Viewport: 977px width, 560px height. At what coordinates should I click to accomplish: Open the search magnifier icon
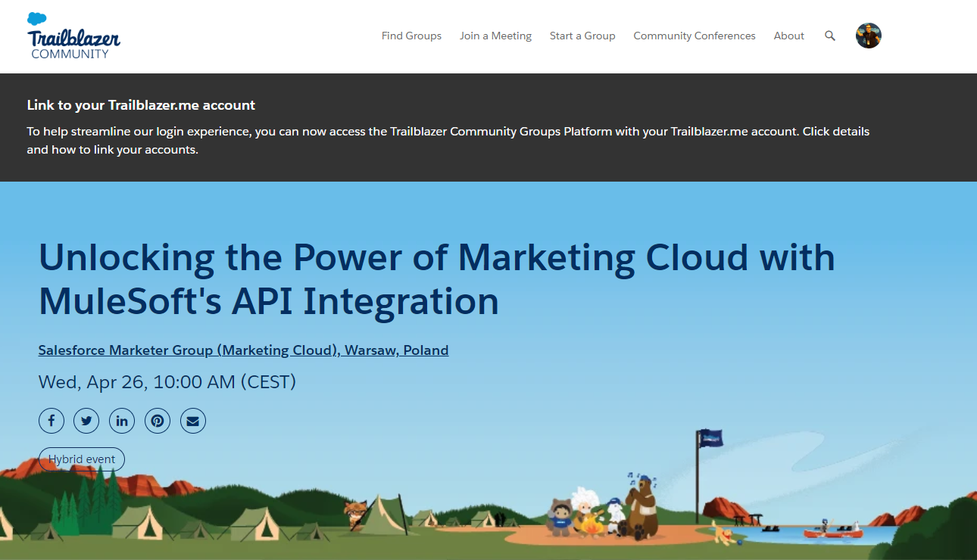pyautogui.click(x=830, y=36)
